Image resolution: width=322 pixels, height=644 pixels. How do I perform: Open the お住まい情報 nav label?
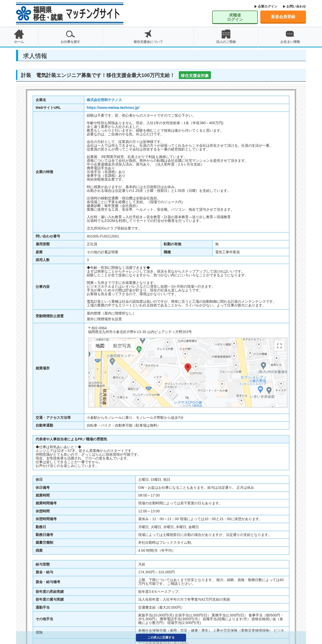click(290, 42)
